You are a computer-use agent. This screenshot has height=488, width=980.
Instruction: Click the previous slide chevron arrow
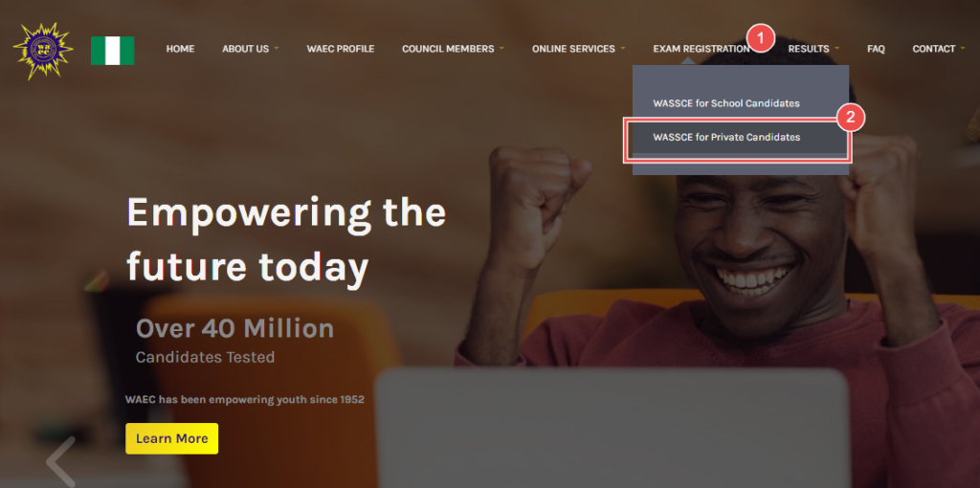61,461
